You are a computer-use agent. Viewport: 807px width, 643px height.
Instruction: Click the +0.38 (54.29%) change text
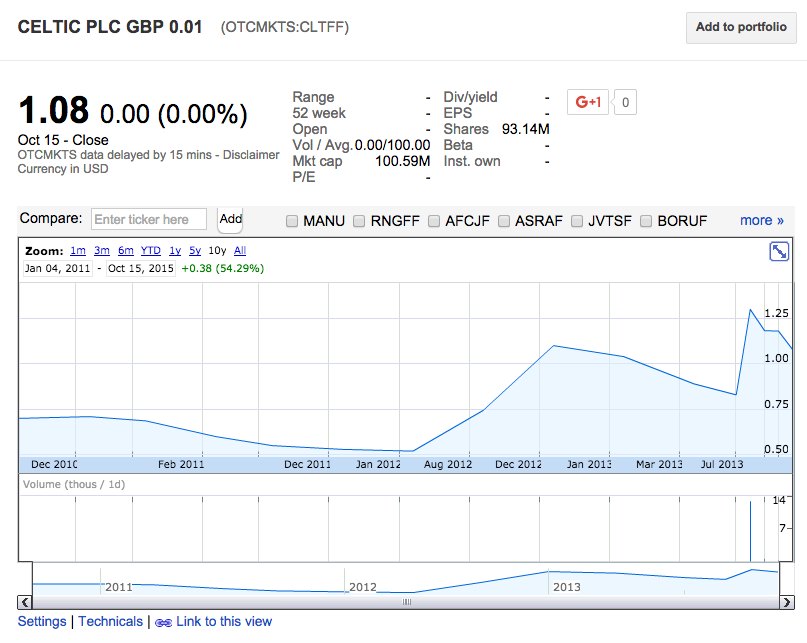pyautogui.click(x=223, y=268)
